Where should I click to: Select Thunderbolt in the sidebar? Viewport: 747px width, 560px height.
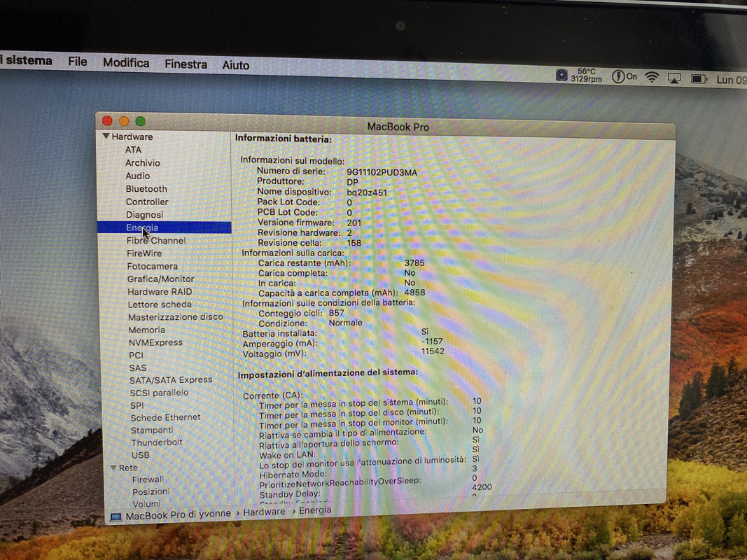point(157,442)
